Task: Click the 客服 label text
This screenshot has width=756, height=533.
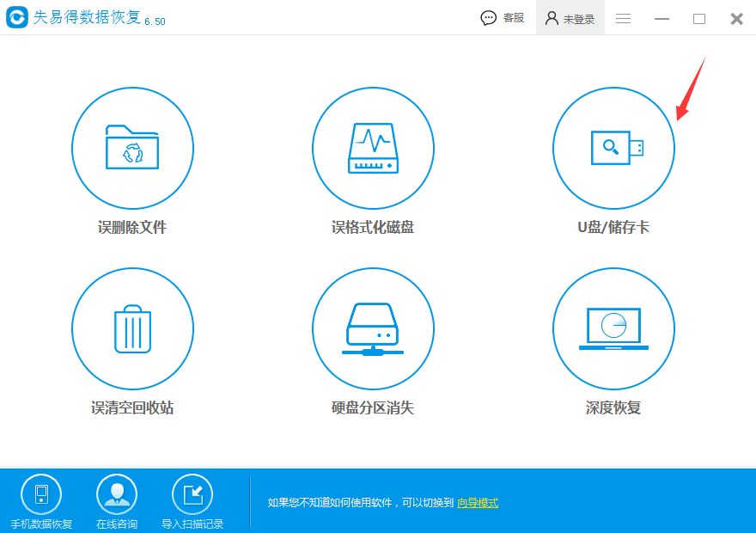Action: point(514,17)
